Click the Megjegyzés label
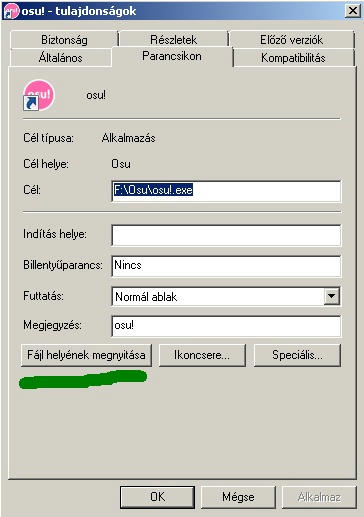Image resolution: width=364 pixels, height=517 pixels. (53, 325)
